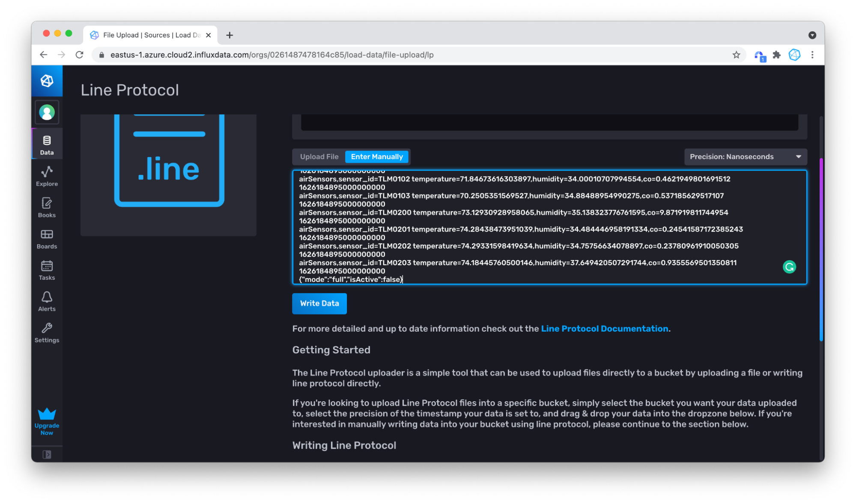The height and width of the screenshot is (504, 856).
Task: Open the Line Protocol Documentation link
Action: (x=604, y=329)
